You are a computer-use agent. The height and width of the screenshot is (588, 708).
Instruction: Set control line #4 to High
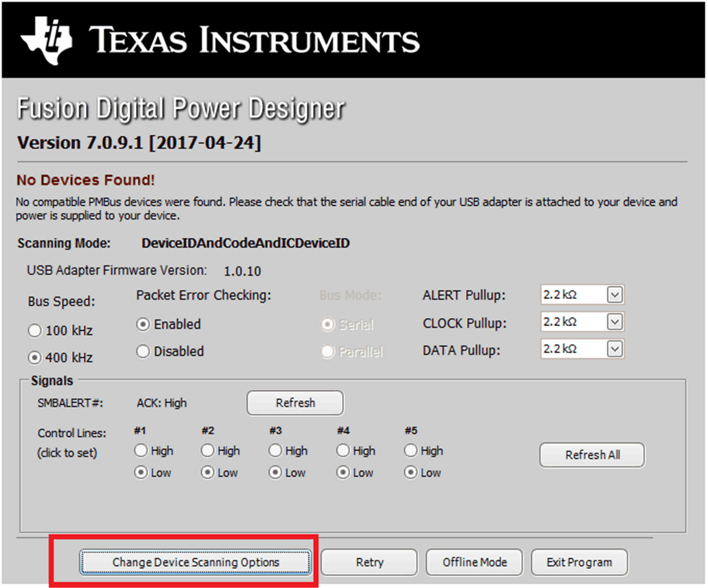point(343,450)
